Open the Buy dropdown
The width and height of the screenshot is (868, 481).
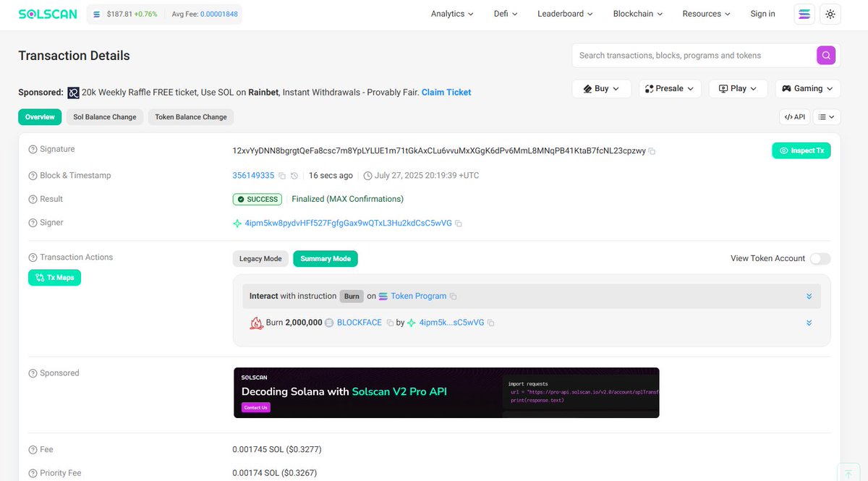tap(602, 88)
